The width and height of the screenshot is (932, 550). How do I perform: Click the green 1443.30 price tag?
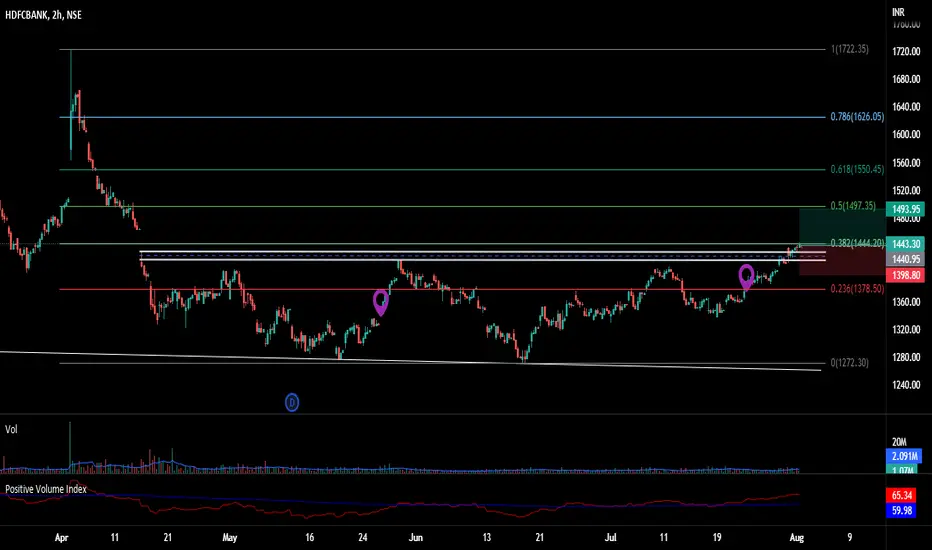pyautogui.click(x=905, y=244)
